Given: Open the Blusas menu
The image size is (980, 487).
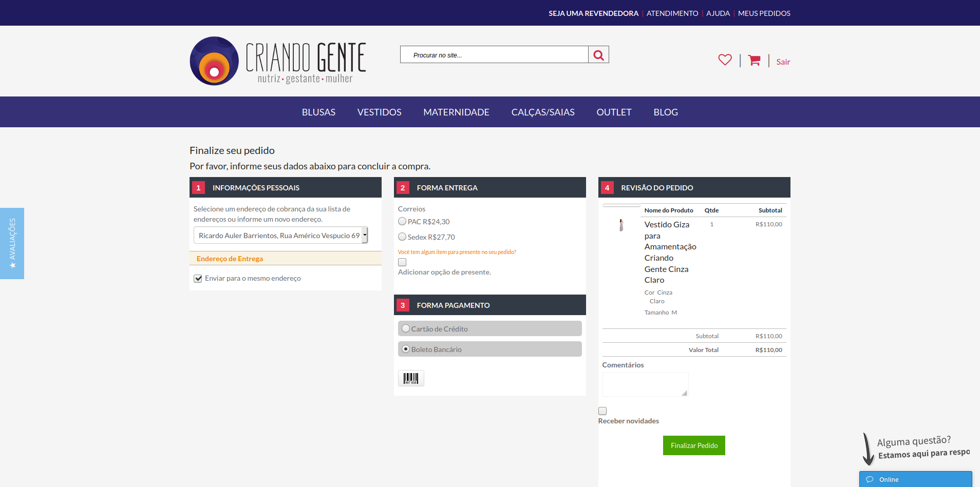Looking at the screenshot, I should 318,112.
